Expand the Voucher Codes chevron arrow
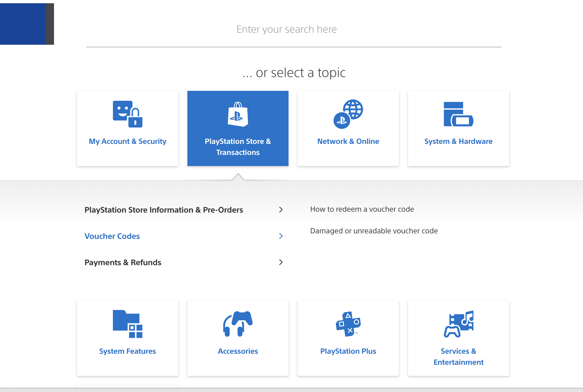This screenshot has height=392, width=583. (281, 236)
